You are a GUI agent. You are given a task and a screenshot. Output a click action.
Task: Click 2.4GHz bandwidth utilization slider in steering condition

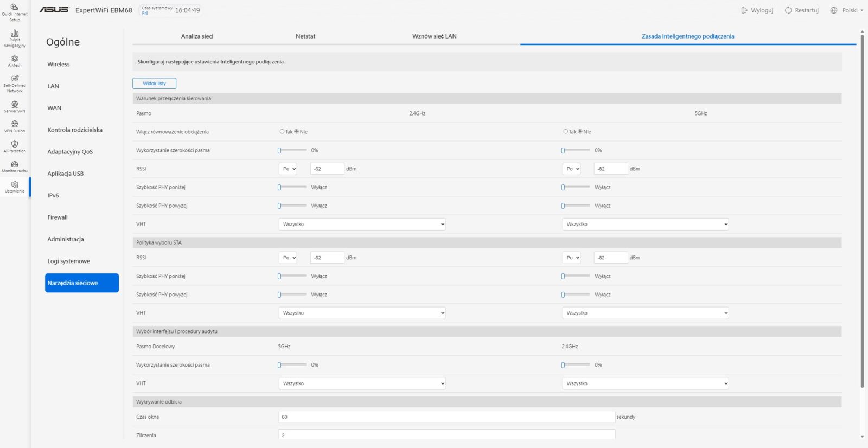292,150
